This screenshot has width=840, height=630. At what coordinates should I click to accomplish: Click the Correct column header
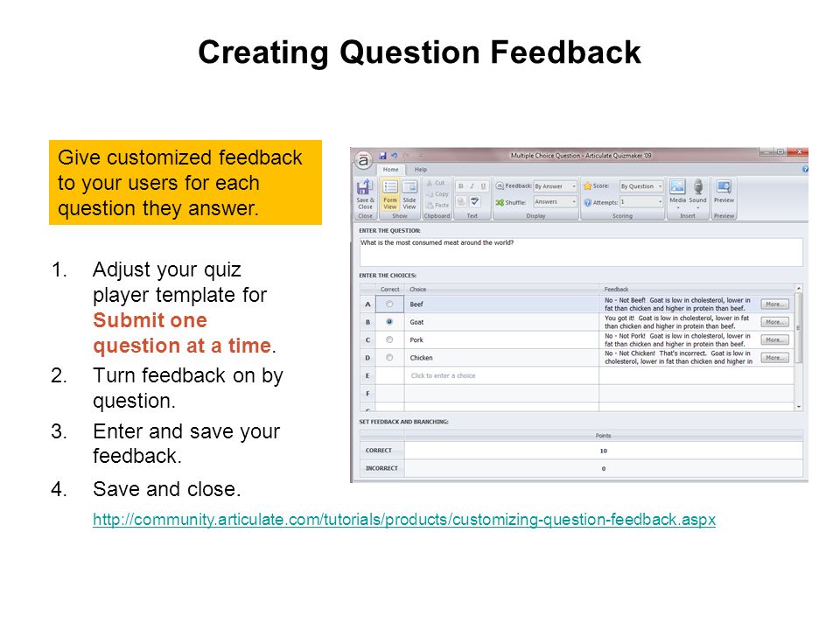[x=390, y=290]
